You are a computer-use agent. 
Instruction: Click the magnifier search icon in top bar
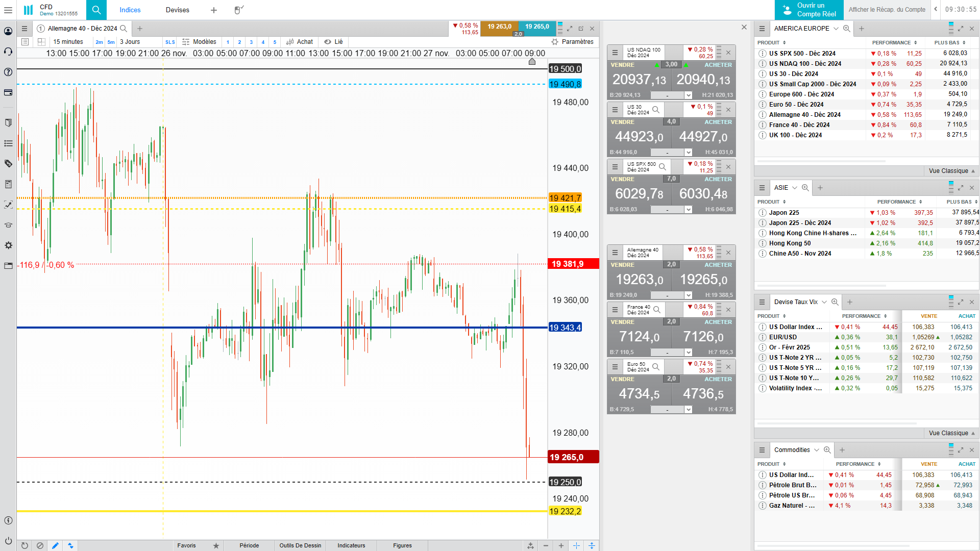(96, 10)
